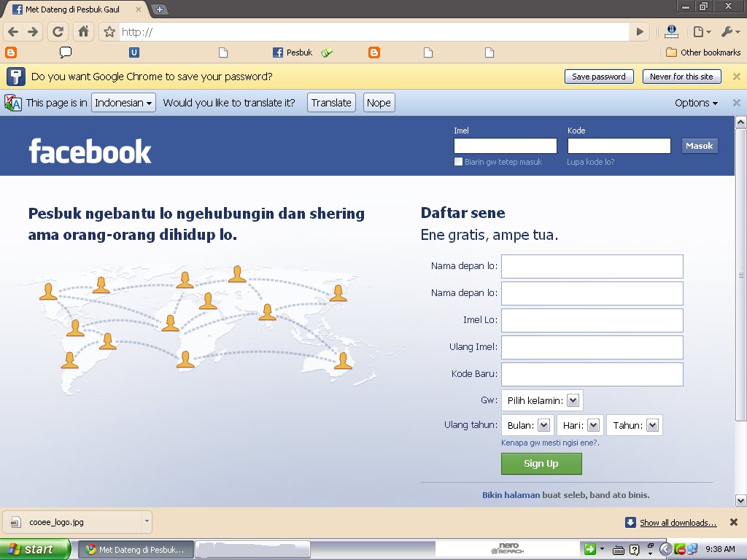Expand hidden system tray icons arrow
This screenshot has width=747, height=560.
tap(665, 550)
